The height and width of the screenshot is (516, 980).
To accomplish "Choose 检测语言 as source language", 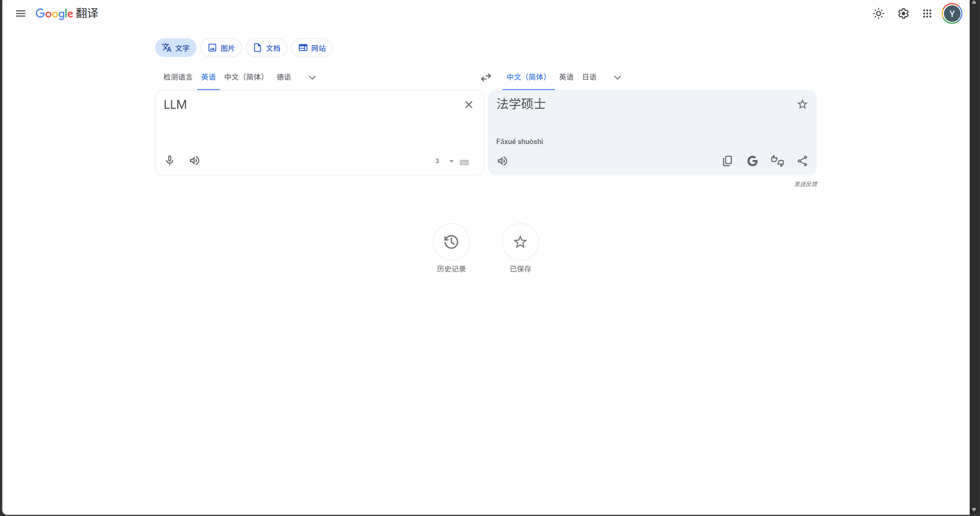I will click(x=178, y=77).
